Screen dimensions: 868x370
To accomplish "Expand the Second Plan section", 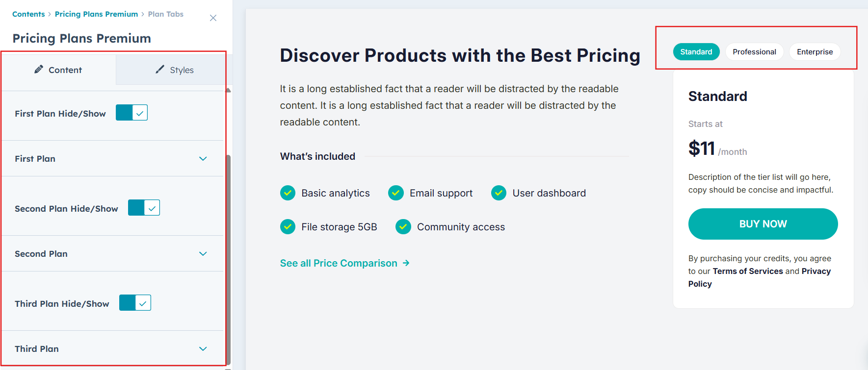I will (x=203, y=254).
